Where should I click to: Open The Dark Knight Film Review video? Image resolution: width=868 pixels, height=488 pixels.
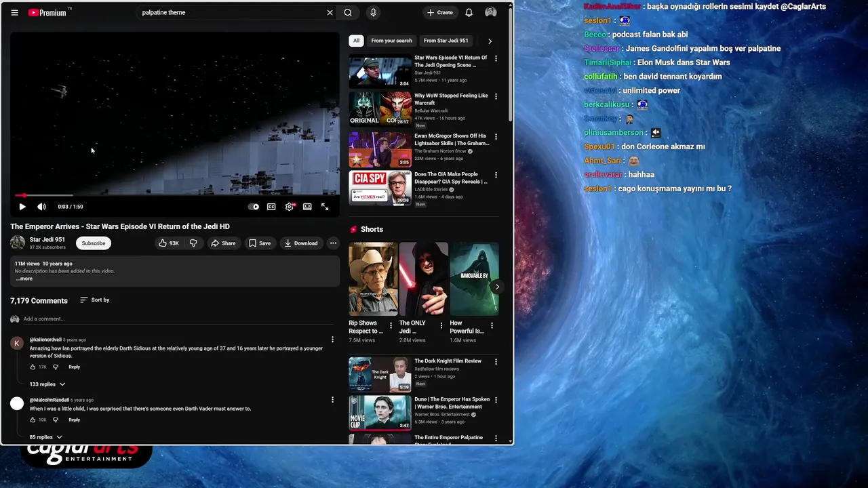[380, 374]
